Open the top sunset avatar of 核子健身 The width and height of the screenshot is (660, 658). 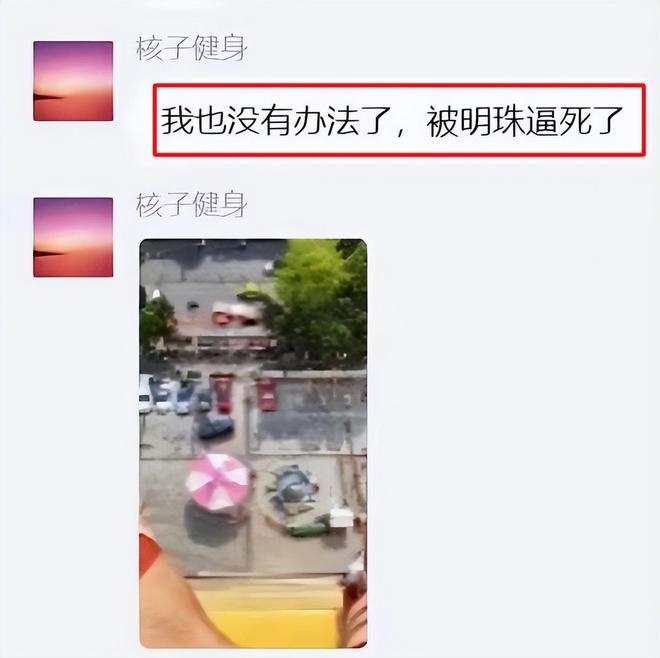pyautogui.click(x=73, y=81)
